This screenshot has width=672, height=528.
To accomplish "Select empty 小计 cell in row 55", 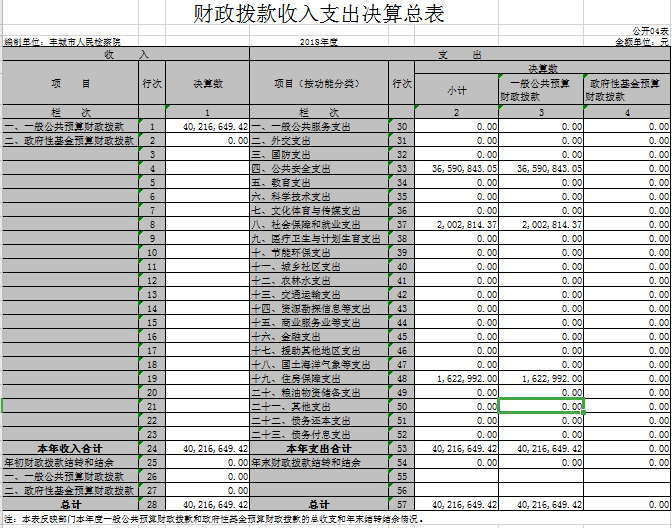I will (x=456, y=477).
